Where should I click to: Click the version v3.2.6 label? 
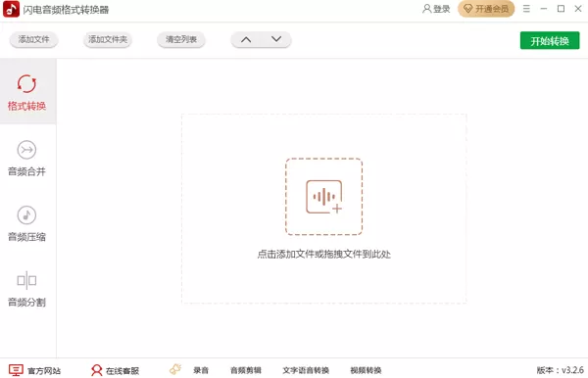coord(561,370)
